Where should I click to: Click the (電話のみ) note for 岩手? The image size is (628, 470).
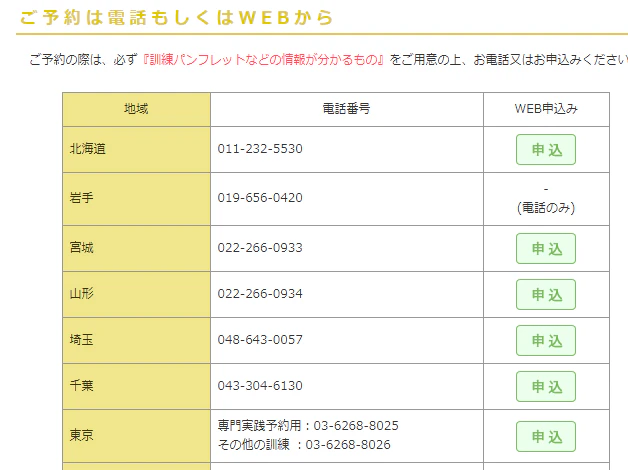(546, 208)
